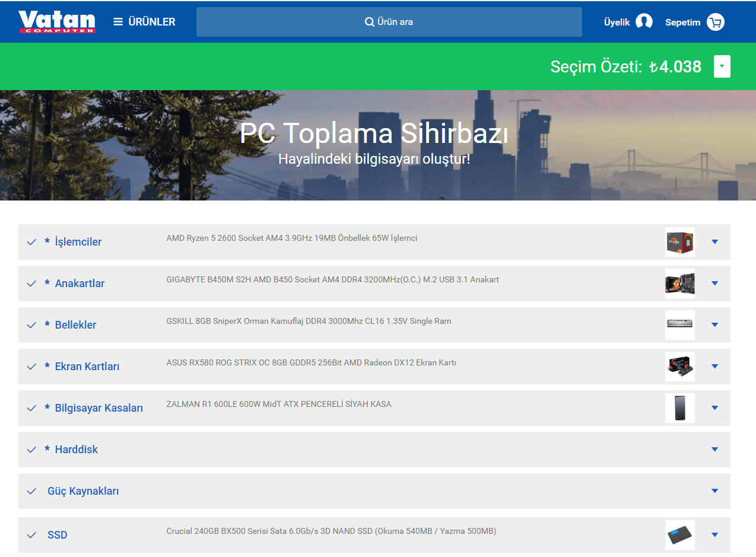The height and width of the screenshot is (557, 756).
Task: Select the İşlemciler category label
Action: tap(78, 242)
